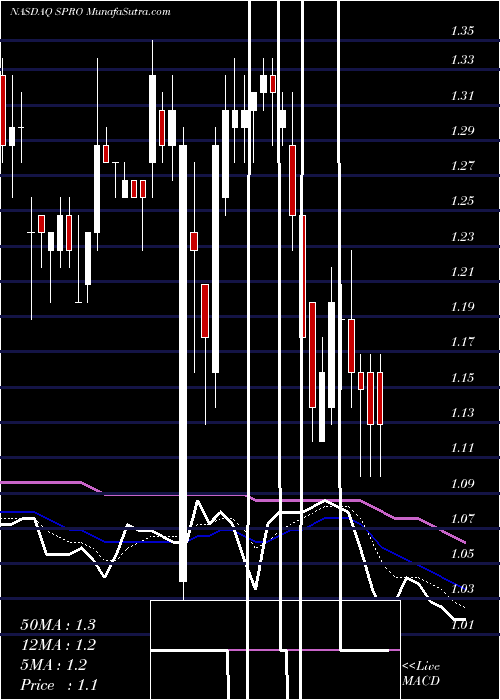Click the Live MACD label

point(421,674)
